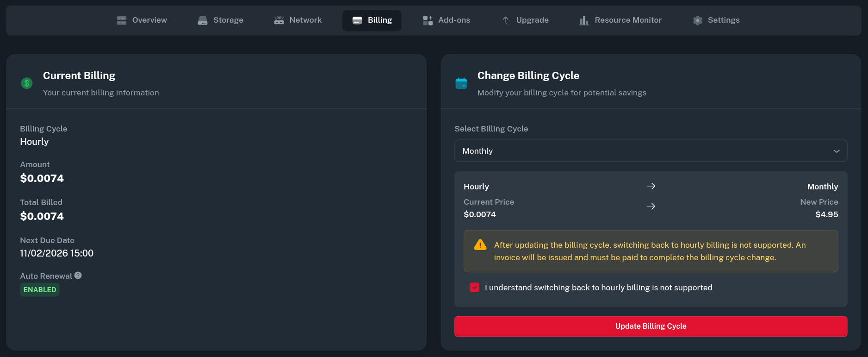Click the Settings gear icon
Image resolution: width=868 pixels, height=357 pixels.
[698, 20]
